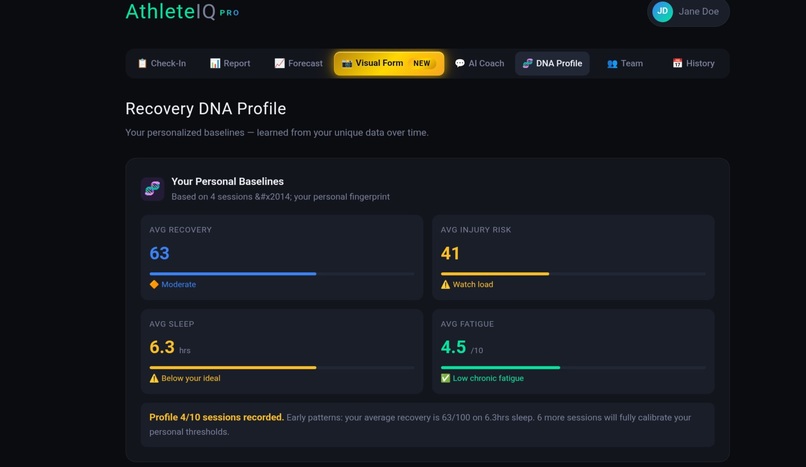Open the Check-In tab
The height and width of the screenshot is (467, 806).
click(161, 63)
